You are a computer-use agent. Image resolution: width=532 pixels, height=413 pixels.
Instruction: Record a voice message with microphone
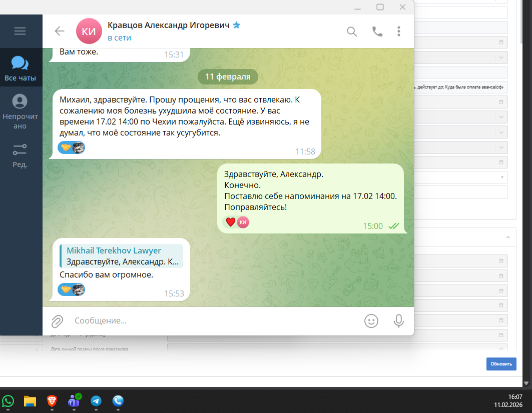(399, 321)
